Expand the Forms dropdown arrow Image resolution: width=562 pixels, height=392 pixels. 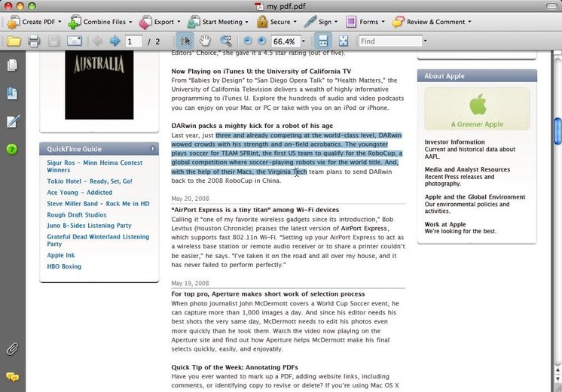[383, 22]
